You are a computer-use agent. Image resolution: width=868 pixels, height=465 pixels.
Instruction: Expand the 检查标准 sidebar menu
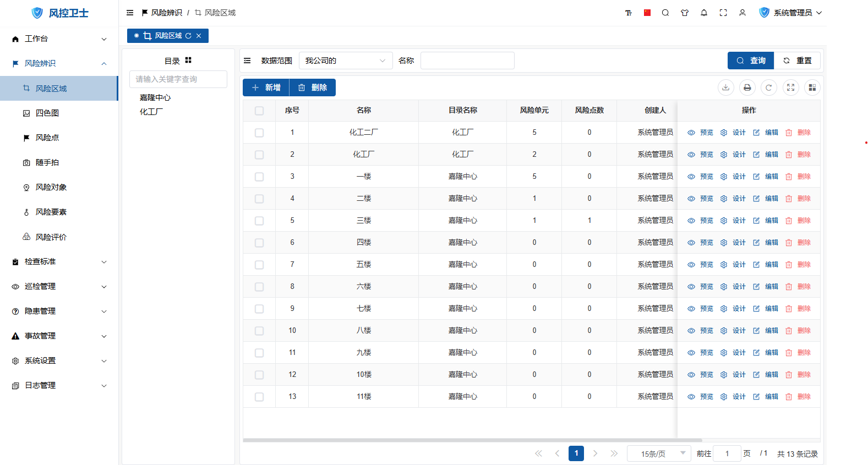pyautogui.click(x=59, y=261)
